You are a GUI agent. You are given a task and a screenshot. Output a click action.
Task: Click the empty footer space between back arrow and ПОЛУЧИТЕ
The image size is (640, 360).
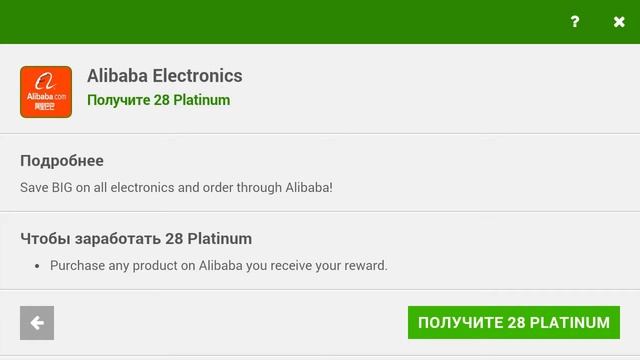point(231,323)
